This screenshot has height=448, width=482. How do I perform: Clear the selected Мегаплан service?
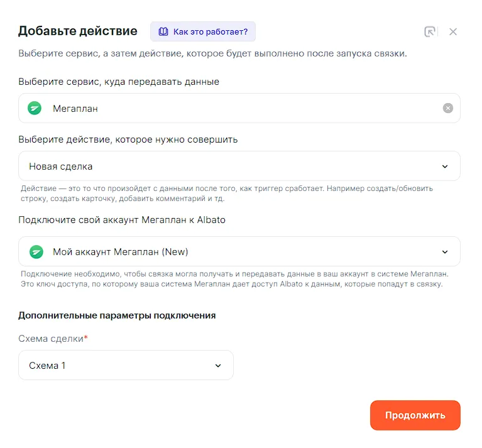click(x=447, y=108)
